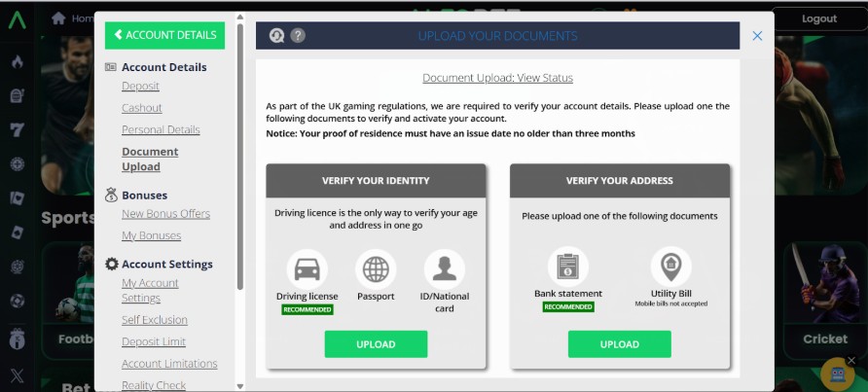This screenshot has height=392, width=868.
Task: Open the Self Exclusion settings link
Action: pyautogui.click(x=154, y=320)
